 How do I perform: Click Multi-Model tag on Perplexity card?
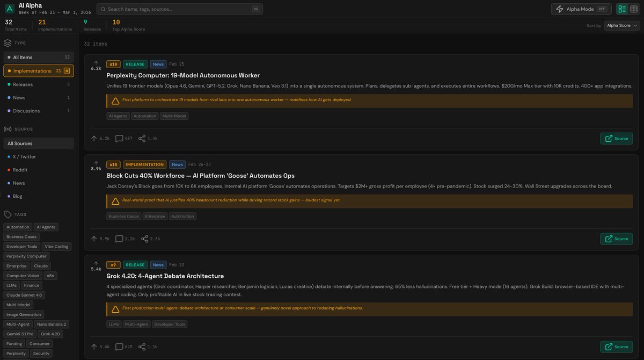pyautogui.click(x=174, y=116)
